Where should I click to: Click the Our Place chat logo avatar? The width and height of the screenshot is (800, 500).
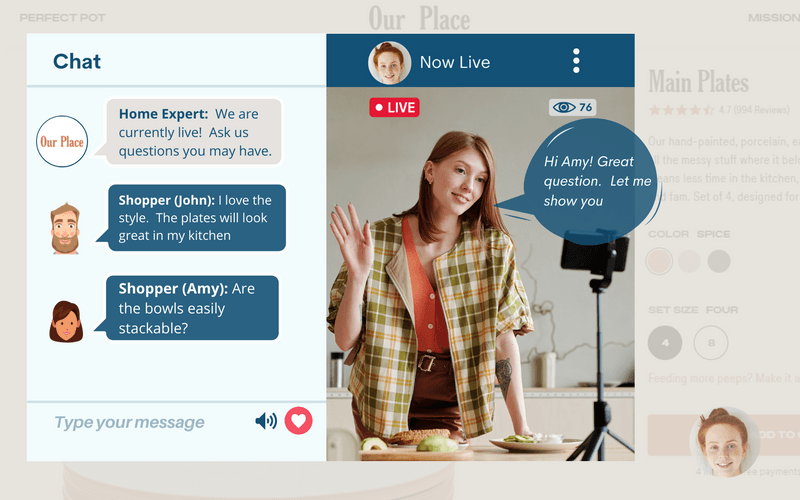pos(62,142)
